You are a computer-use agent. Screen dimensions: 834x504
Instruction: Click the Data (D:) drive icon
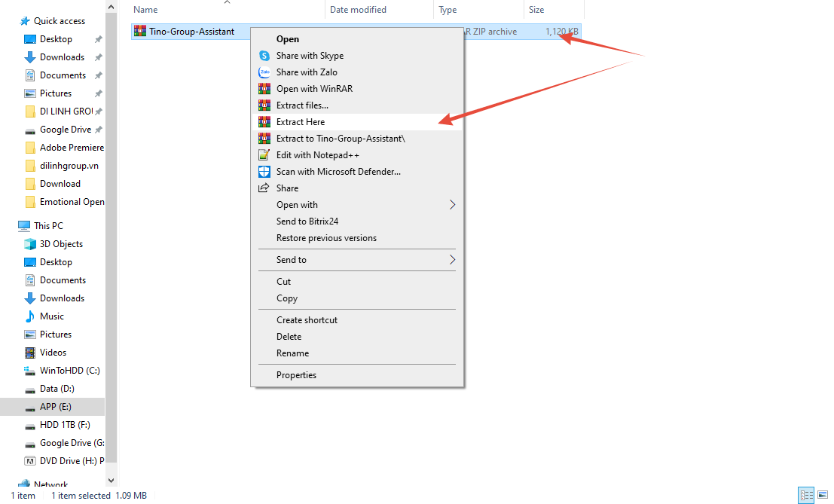(30, 389)
